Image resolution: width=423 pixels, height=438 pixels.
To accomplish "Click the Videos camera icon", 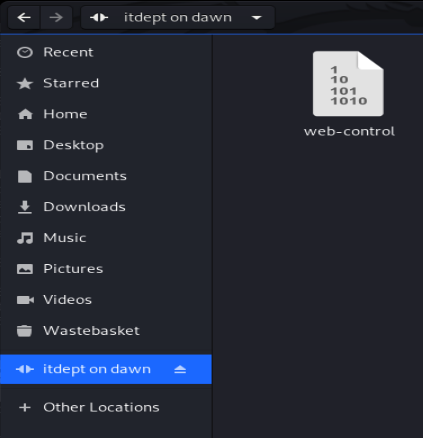I will coord(25,300).
